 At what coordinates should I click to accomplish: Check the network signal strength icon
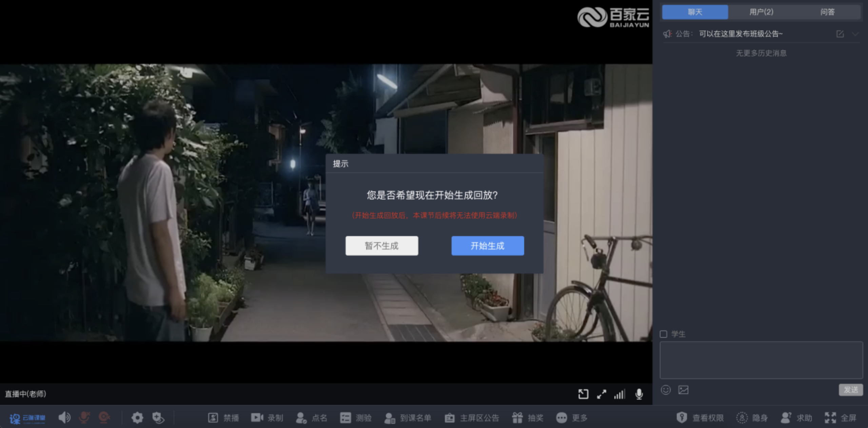tap(619, 394)
